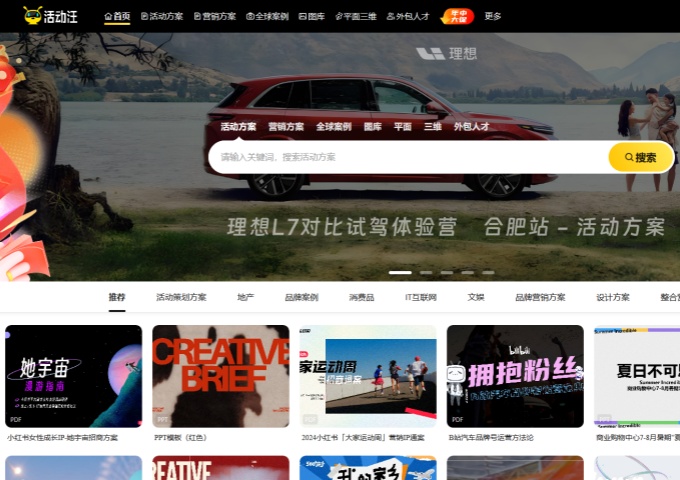Open 全球案例 in top navigation bar
This screenshot has width=680, height=480.
[268, 16]
